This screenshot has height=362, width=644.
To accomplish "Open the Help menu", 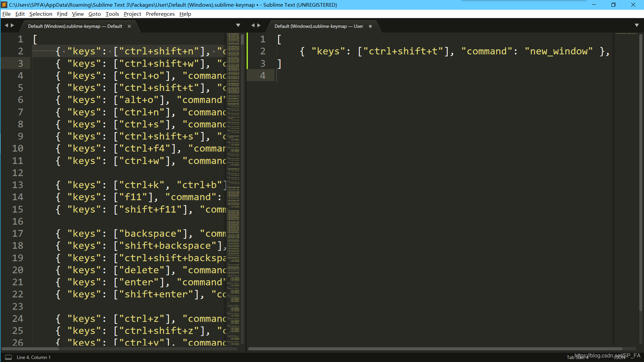I will pyautogui.click(x=185, y=14).
